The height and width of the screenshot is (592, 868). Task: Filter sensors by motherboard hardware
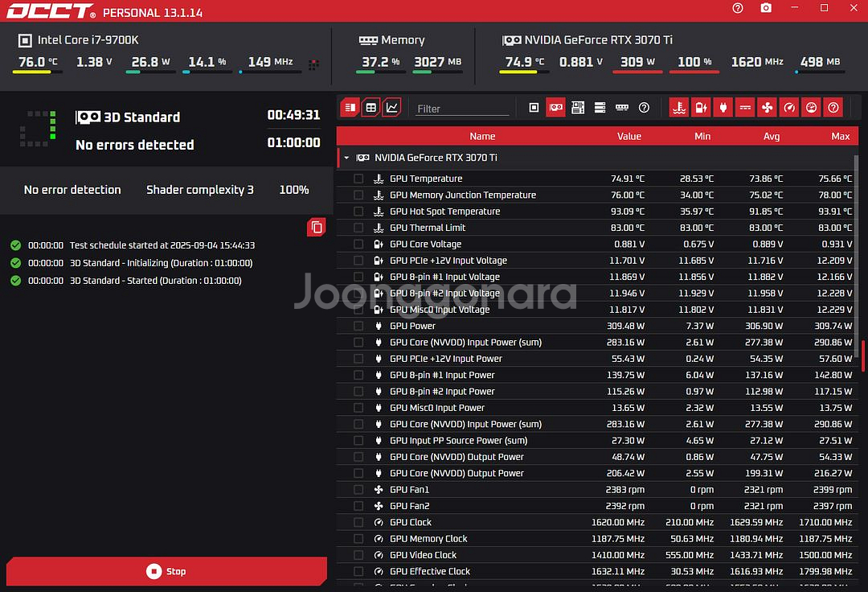click(x=578, y=108)
